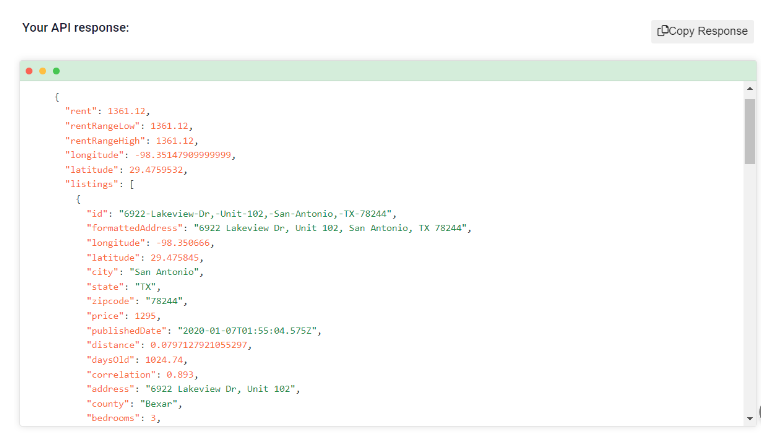The height and width of the screenshot is (442, 761).
Task: Click the red dot in code window header
Action: [29, 71]
